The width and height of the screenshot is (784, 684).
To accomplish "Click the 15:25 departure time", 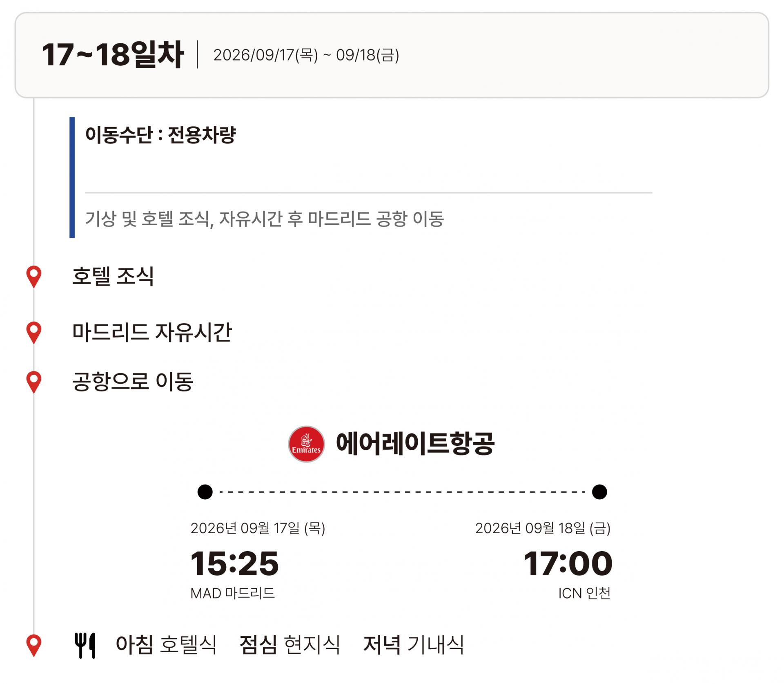I will coord(235,563).
